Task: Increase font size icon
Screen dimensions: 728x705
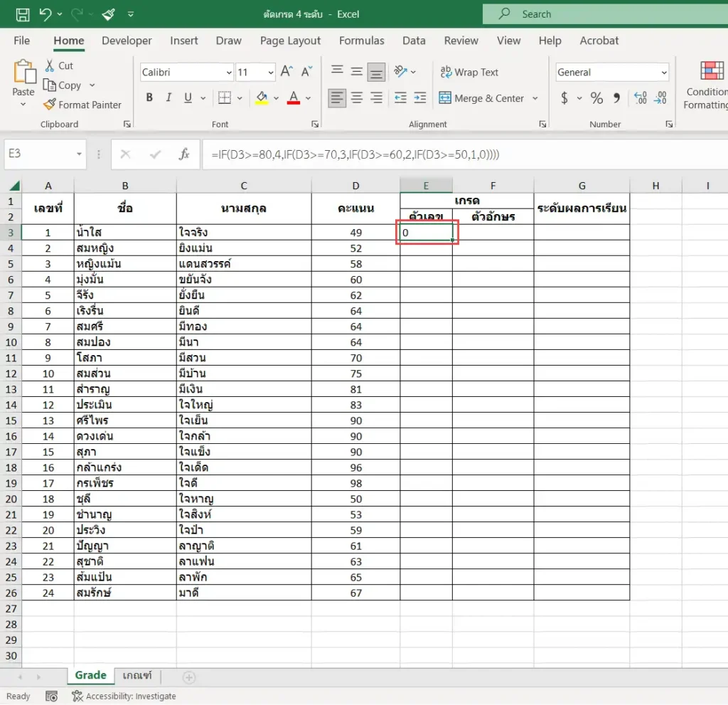Action: (x=287, y=71)
